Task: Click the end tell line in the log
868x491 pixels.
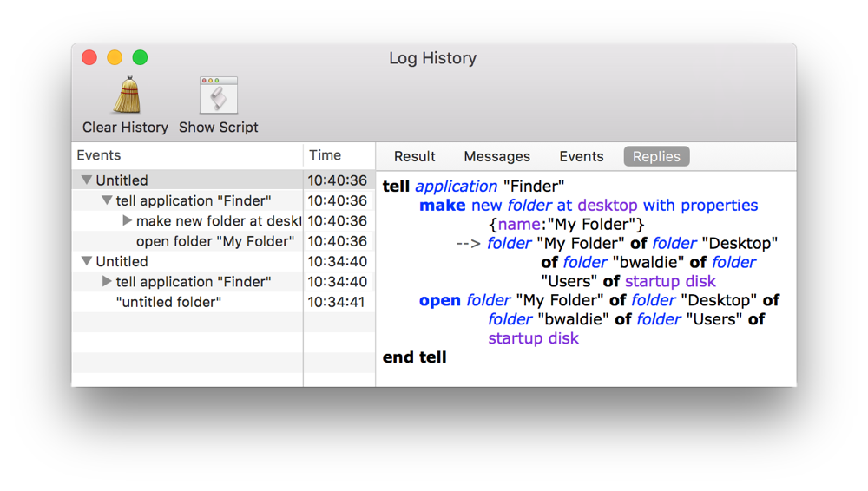Action: tap(415, 357)
